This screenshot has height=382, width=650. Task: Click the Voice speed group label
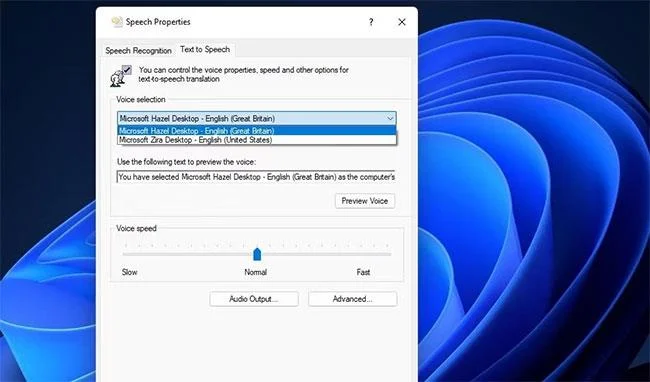(x=136, y=228)
